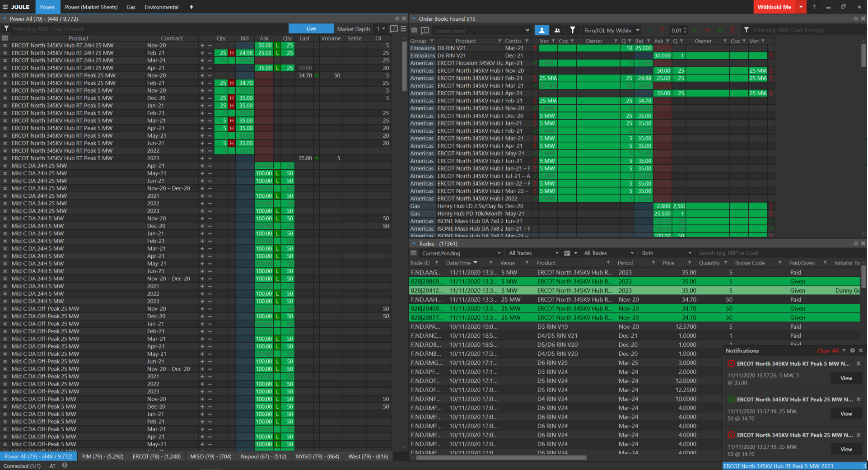Open the ERCOT (78) sheet tab

point(157,456)
